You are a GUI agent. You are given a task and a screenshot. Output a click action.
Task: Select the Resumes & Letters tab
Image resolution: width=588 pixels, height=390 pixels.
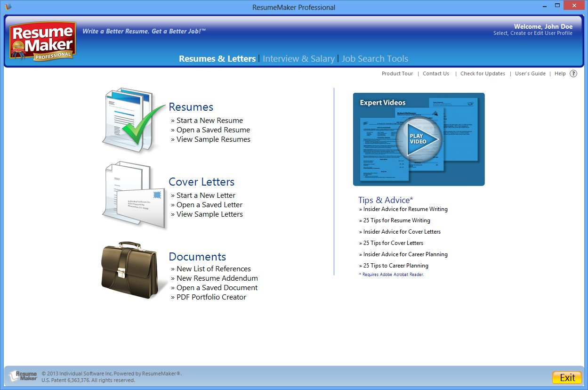click(x=217, y=58)
